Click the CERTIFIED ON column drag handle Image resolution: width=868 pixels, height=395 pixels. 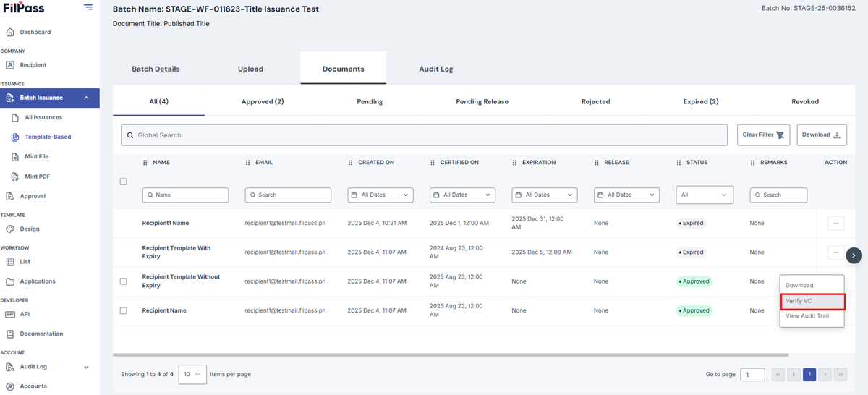[433, 163]
